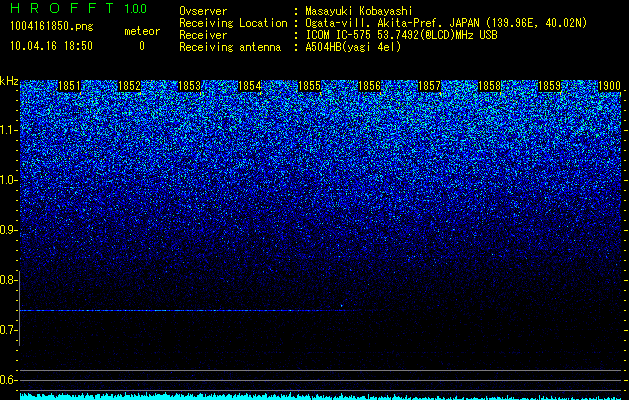Click the Ovserver field label
The width and height of the screenshot is (629, 400).
[x=203, y=12]
